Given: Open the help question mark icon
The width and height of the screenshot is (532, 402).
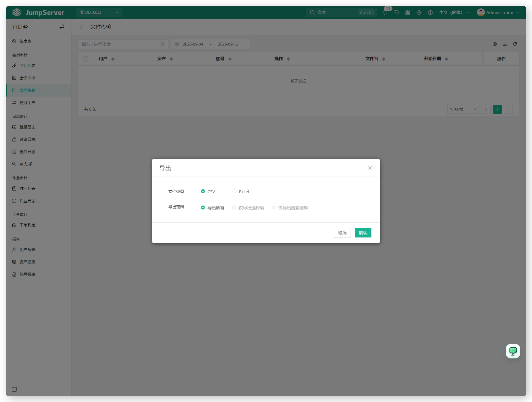Looking at the screenshot, I should (430, 12).
